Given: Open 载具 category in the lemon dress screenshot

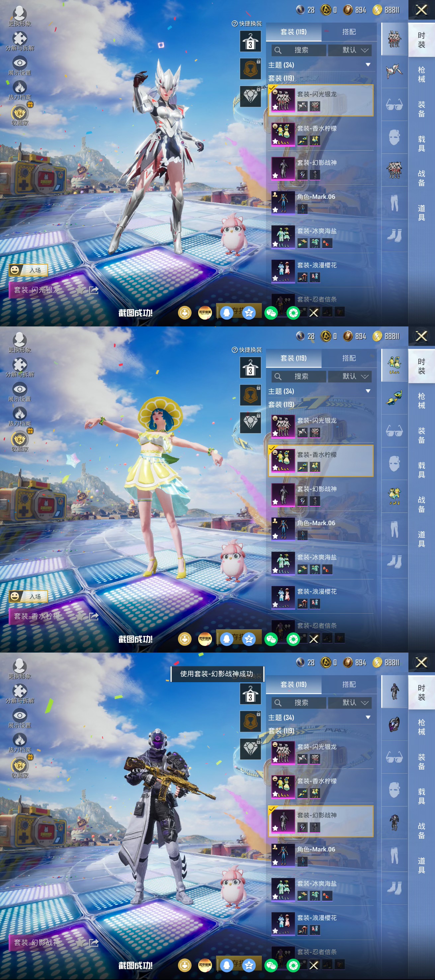Looking at the screenshot, I should click(421, 470).
